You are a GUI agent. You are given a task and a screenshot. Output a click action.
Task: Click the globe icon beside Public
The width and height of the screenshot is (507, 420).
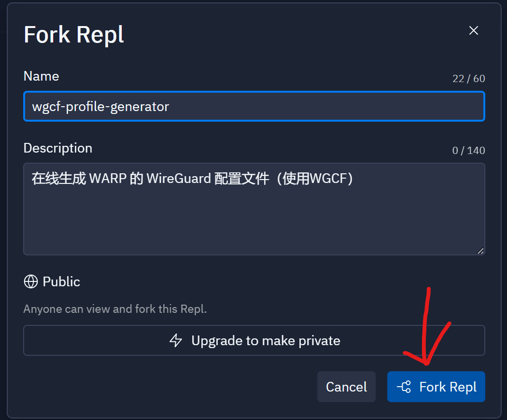pos(31,281)
